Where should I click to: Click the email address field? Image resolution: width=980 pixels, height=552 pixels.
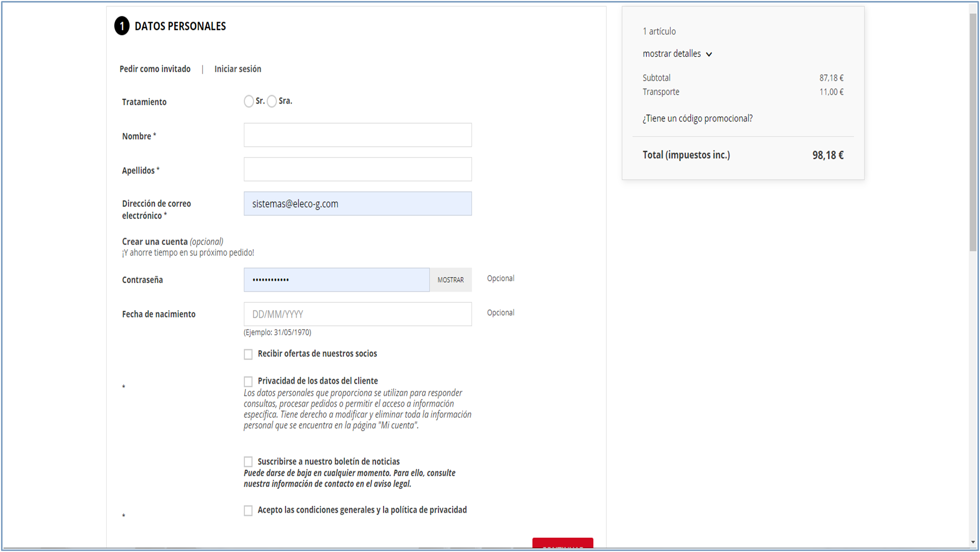358,204
